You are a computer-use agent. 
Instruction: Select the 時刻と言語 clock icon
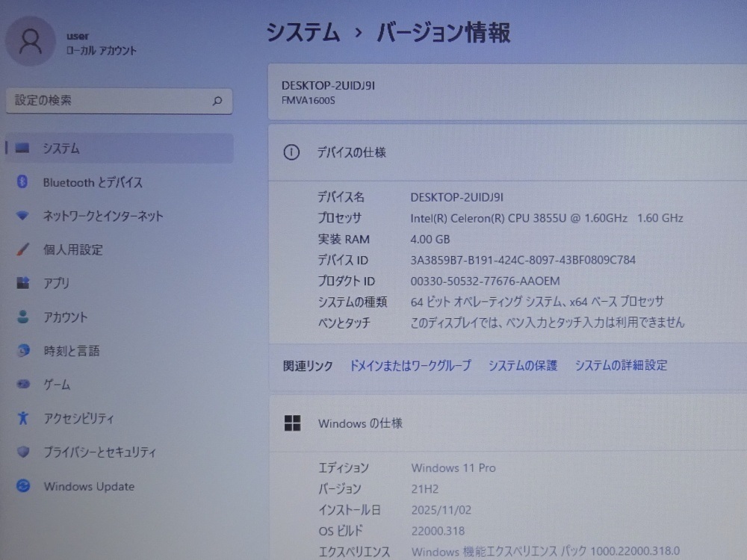tap(22, 351)
